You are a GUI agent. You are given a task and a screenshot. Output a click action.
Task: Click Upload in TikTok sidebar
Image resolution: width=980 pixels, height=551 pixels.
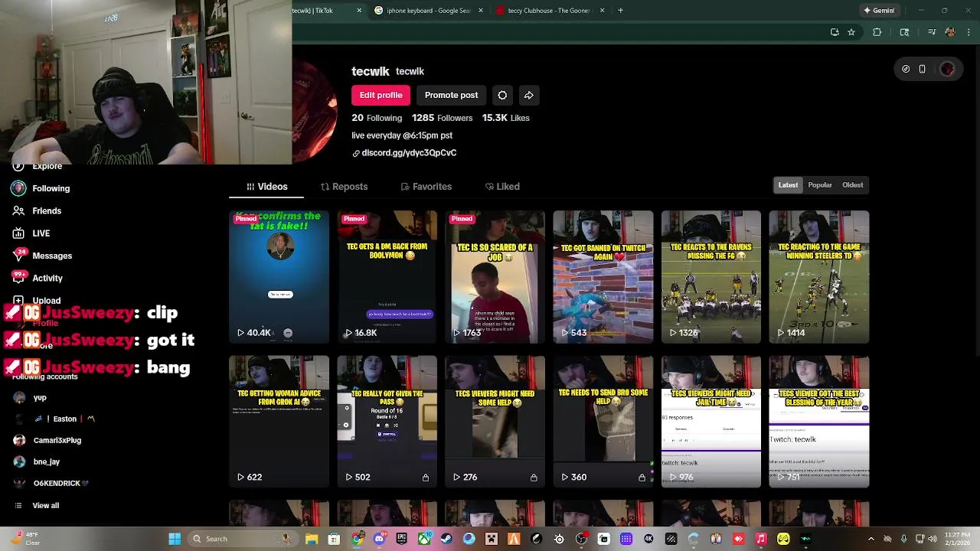point(37,301)
